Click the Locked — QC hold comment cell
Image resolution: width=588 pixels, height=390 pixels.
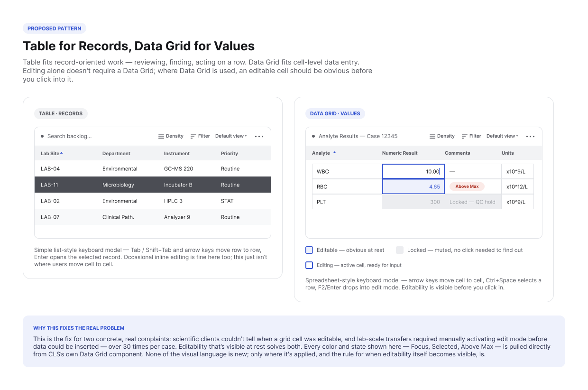click(473, 202)
